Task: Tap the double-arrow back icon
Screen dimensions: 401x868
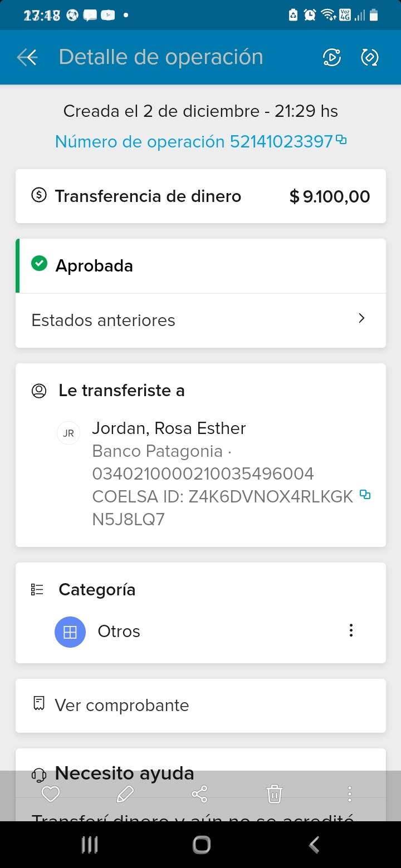Action: click(x=27, y=57)
